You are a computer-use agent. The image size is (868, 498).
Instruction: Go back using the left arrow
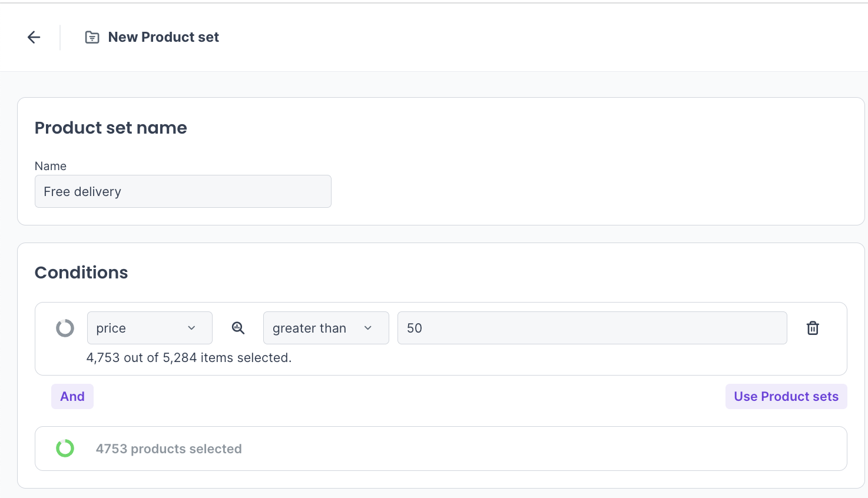34,38
